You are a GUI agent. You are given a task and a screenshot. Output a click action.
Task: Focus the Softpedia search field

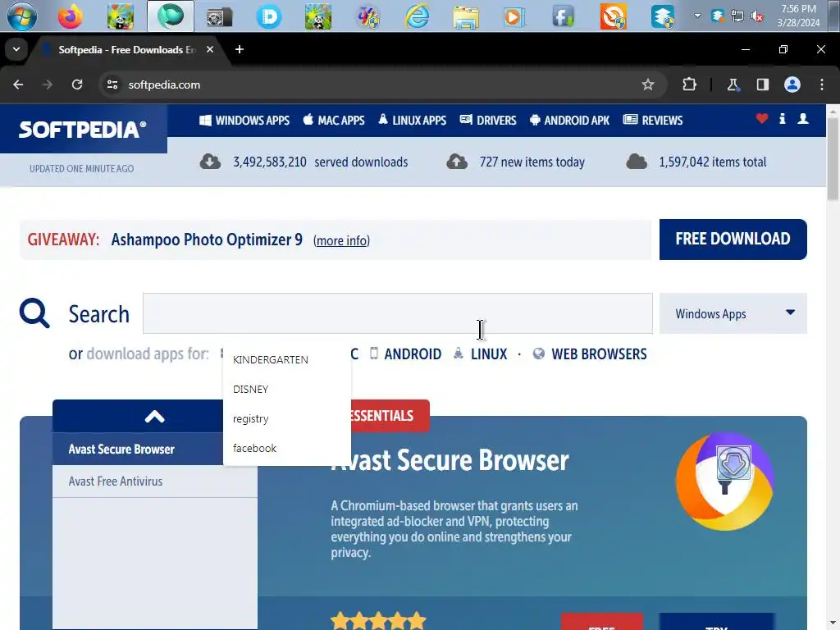point(398,313)
